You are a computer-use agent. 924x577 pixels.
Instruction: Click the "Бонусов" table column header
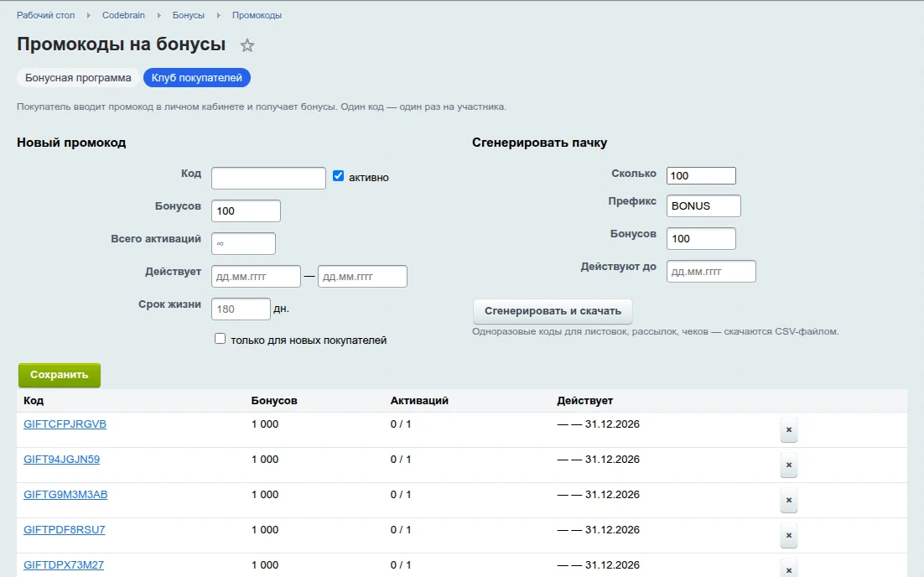pos(274,401)
